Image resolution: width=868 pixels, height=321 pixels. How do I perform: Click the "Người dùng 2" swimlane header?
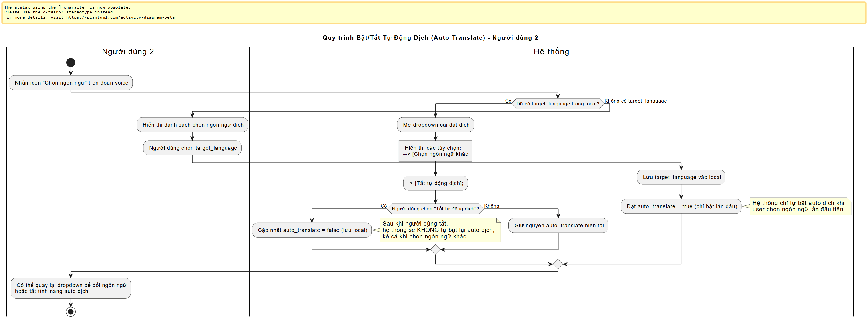click(127, 51)
